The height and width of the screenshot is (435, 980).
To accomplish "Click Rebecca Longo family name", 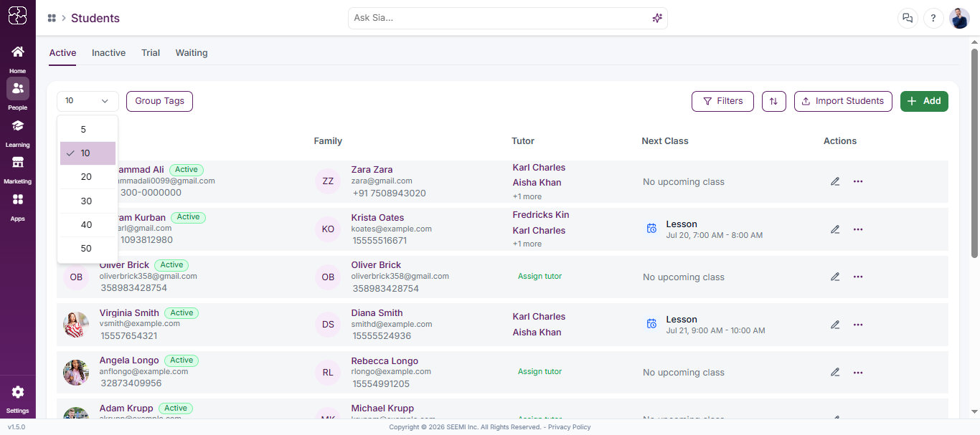I will (385, 361).
